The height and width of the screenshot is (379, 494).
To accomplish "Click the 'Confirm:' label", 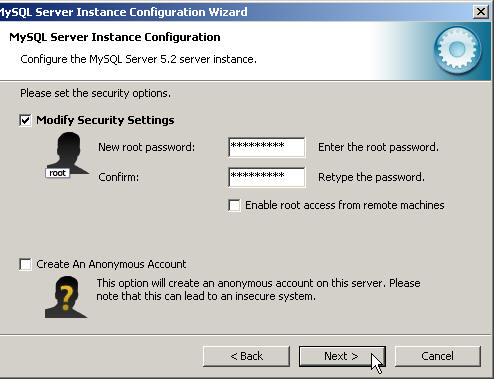I will (118, 177).
